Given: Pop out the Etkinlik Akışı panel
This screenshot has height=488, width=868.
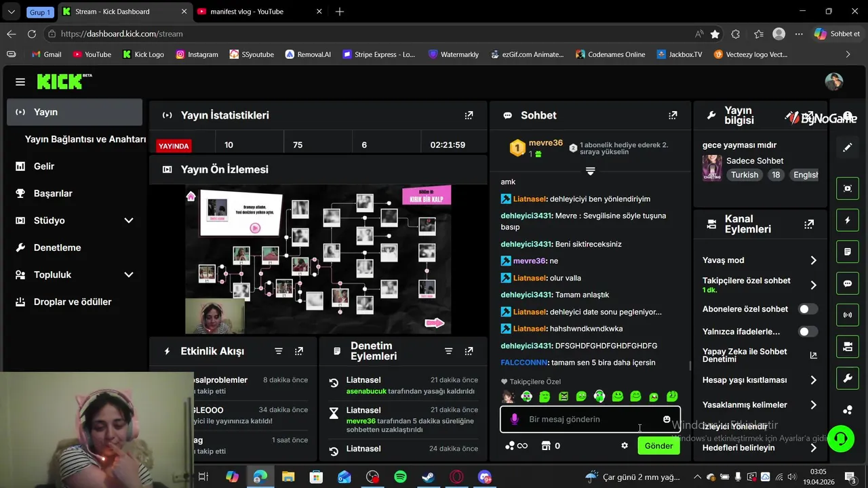Looking at the screenshot, I should [299, 351].
